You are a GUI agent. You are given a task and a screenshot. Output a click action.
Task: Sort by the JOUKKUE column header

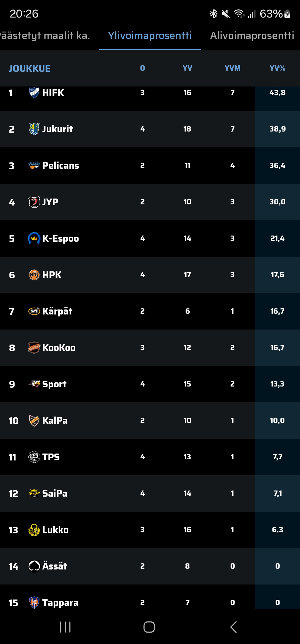click(30, 68)
